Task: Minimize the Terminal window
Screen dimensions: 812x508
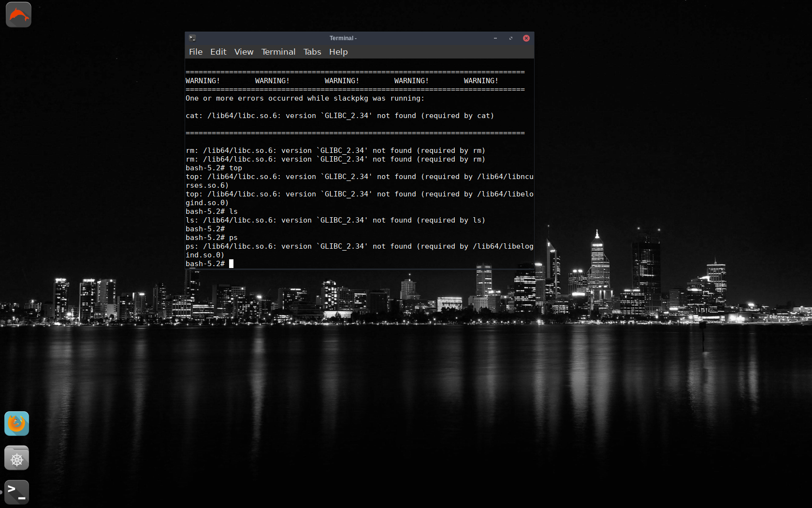Action: (495, 38)
